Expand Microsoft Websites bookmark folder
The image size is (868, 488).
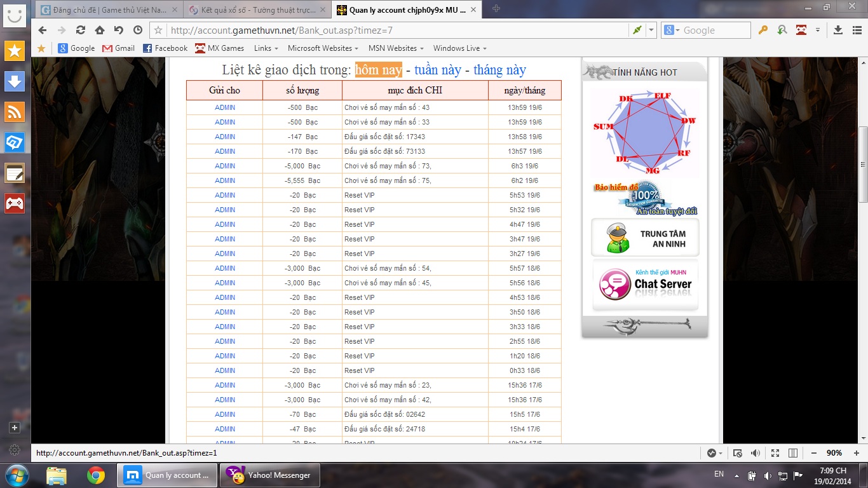point(323,48)
